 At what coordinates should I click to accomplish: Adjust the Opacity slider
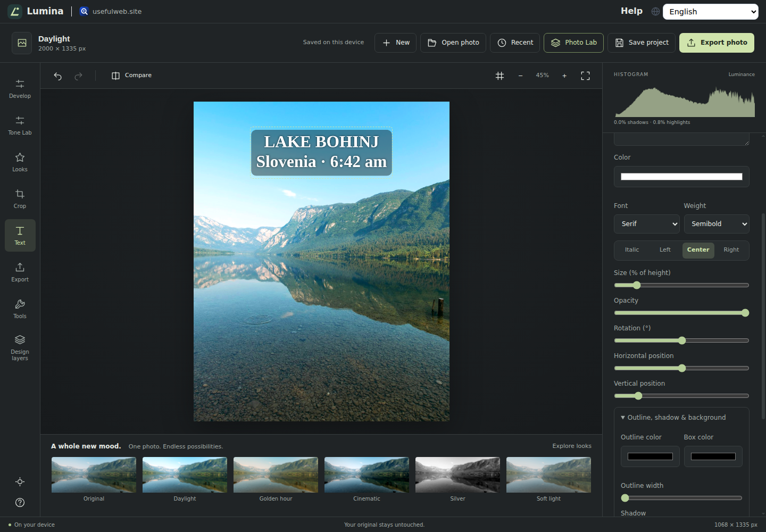click(681, 313)
